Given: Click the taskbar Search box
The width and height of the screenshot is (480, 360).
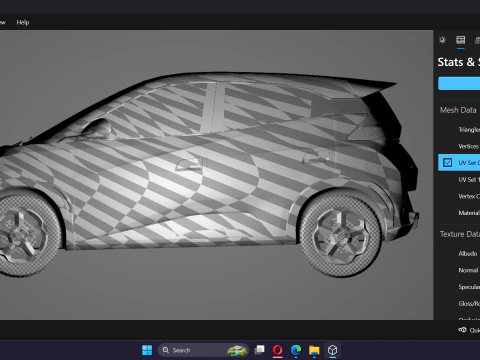Looking at the screenshot, I should (203, 350).
